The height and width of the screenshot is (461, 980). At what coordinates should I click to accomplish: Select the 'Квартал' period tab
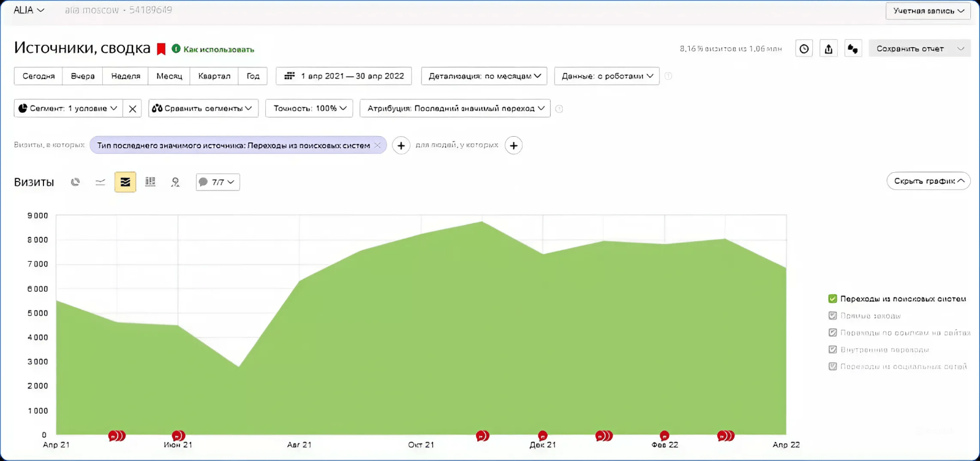pyautogui.click(x=214, y=76)
